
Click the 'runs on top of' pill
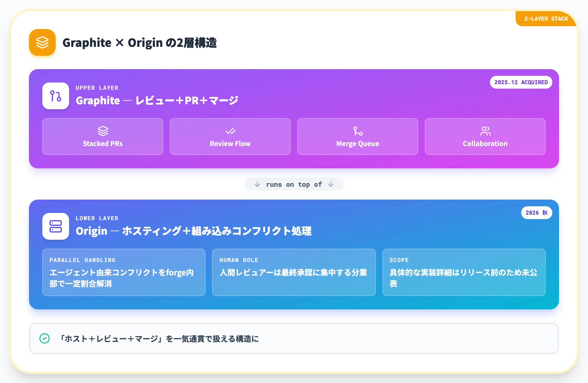click(x=294, y=184)
